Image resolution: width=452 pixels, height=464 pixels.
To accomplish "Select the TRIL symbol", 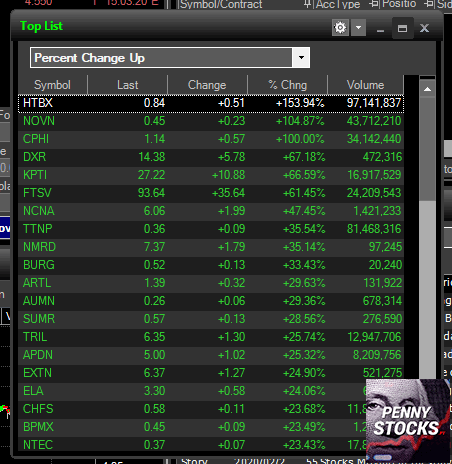I will point(35,337).
